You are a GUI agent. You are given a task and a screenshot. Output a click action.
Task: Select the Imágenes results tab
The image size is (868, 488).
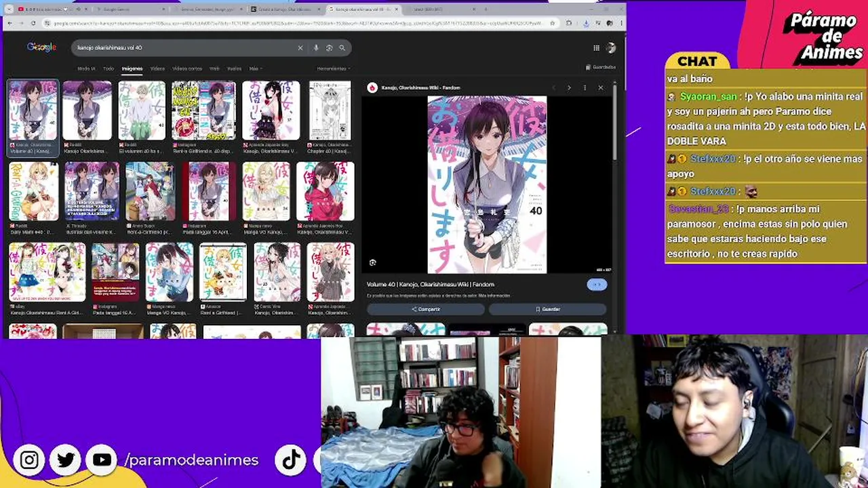coord(132,68)
